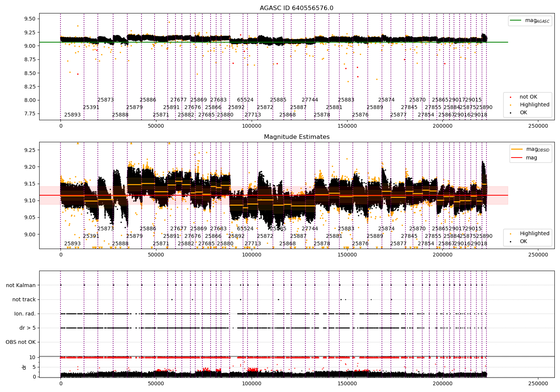The height and width of the screenshot is (392, 560).
Task: Click obsid 25882 in Magnitude Estimates plot
Action: (186, 244)
